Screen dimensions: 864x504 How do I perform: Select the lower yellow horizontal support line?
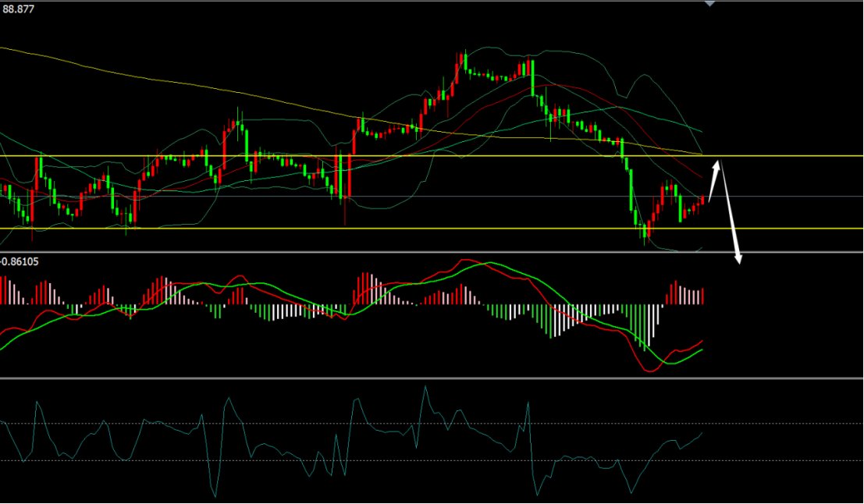click(x=432, y=228)
